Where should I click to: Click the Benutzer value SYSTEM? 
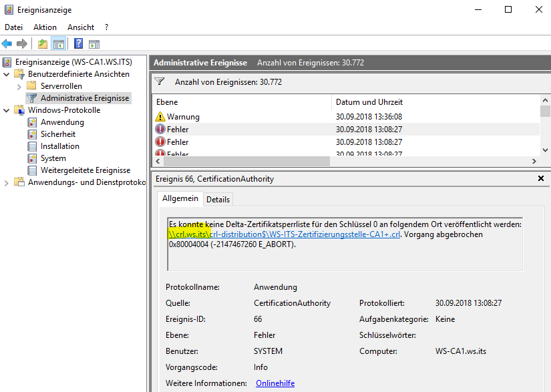click(x=268, y=351)
